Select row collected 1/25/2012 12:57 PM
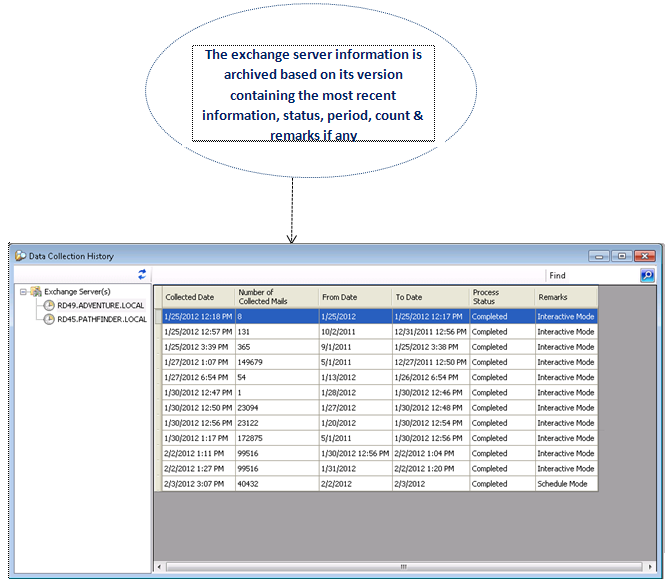 point(380,332)
